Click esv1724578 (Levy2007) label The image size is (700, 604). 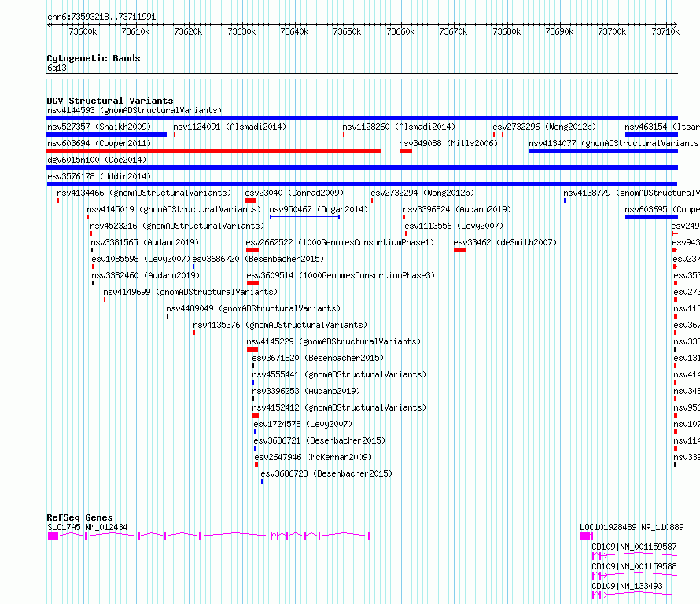303,424
